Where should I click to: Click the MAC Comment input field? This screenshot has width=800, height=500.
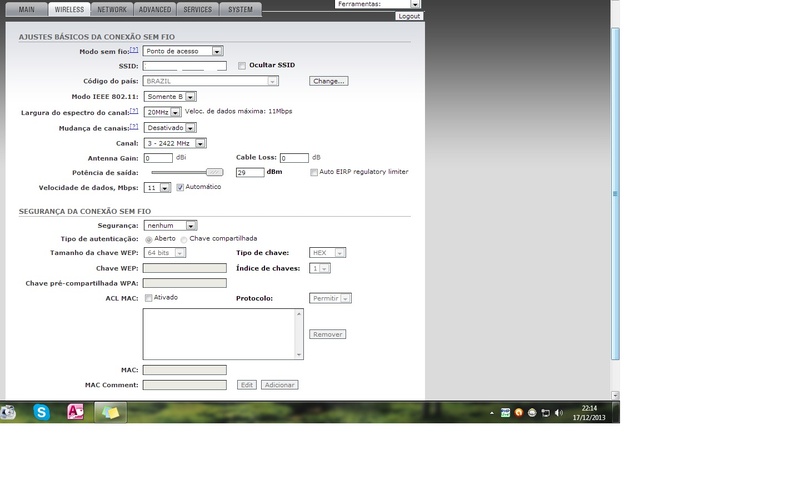tap(185, 385)
